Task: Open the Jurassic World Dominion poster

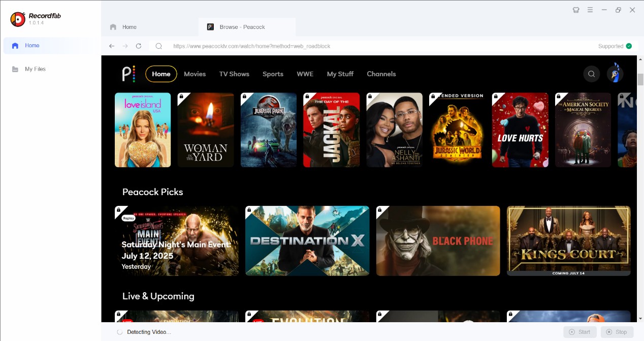Action: coord(457,130)
